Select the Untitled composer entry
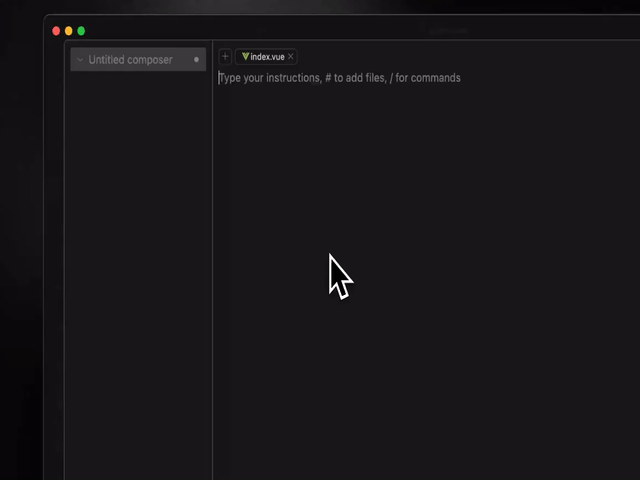The width and height of the screenshot is (640, 480). 138,60
